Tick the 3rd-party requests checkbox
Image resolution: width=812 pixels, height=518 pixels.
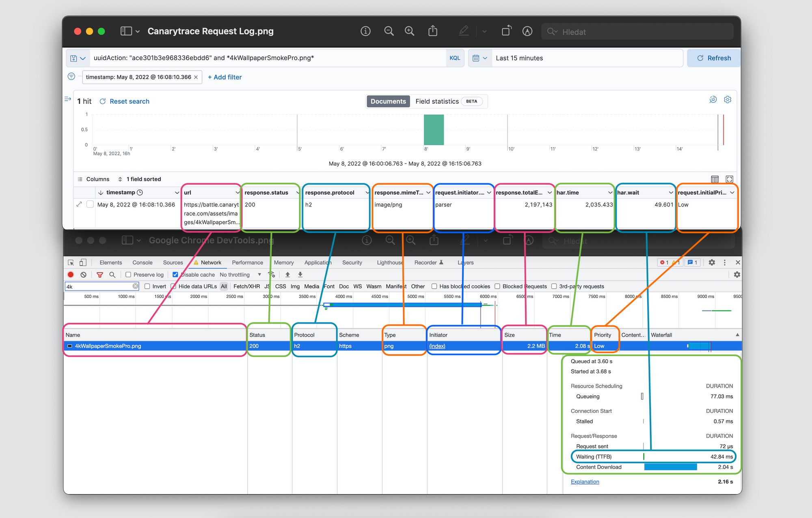(554, 286)
